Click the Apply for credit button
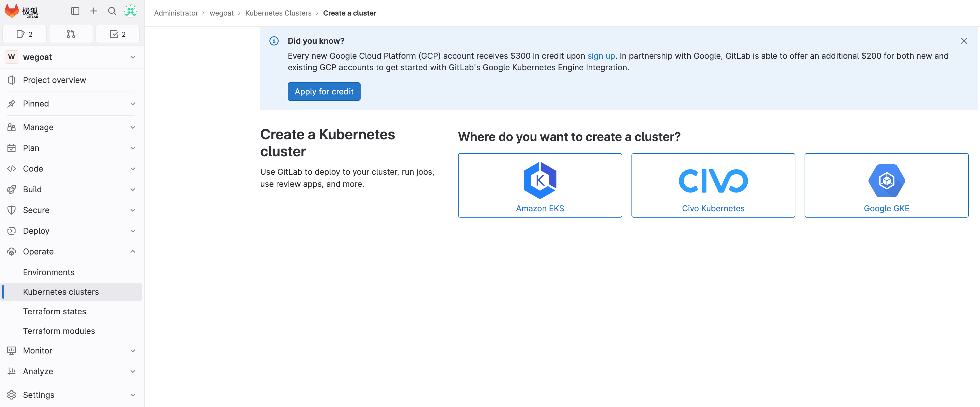Image resolution: width=980 pixels, height=407 pixels. [x=324, y=92]
